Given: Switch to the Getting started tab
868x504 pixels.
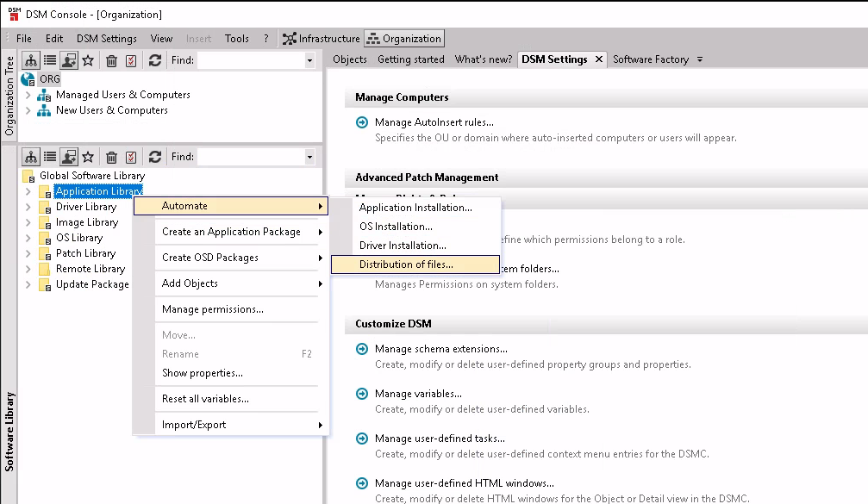Looking at the screenshot, I should pos(411,59).
